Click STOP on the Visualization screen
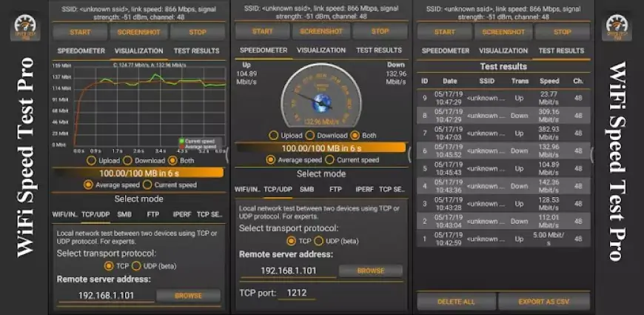The width and height of the screenshot is (644, 315). [198, 32]
